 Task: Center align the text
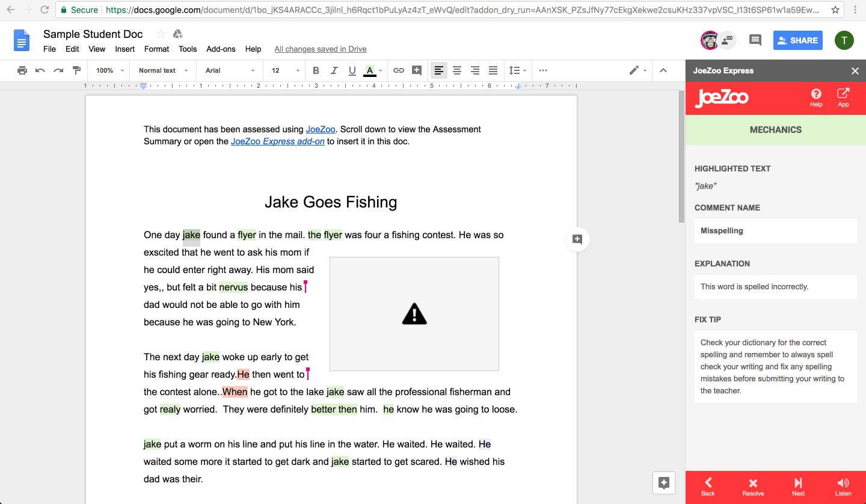tap(457, 70)
